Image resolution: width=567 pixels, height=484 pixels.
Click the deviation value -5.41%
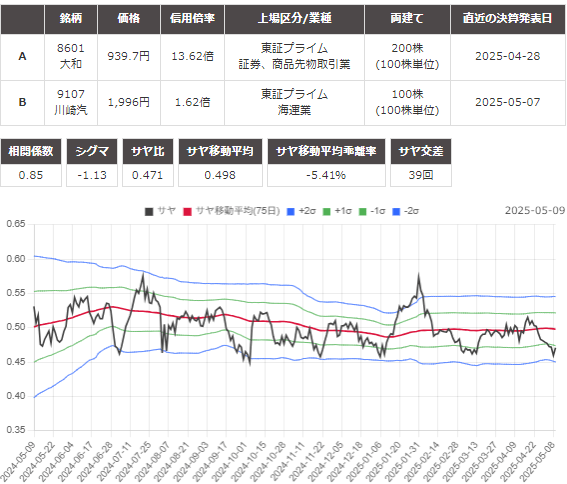(326, 175)
